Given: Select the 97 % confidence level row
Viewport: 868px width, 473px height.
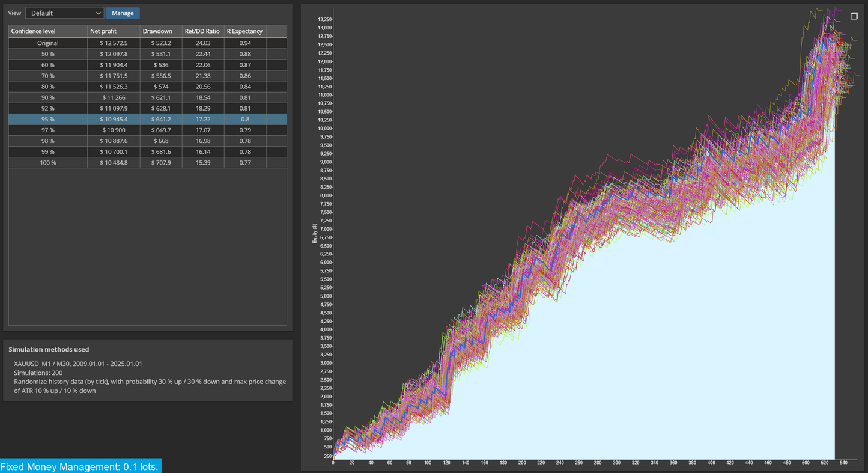Looking at the screenshot, I should 148,130.
